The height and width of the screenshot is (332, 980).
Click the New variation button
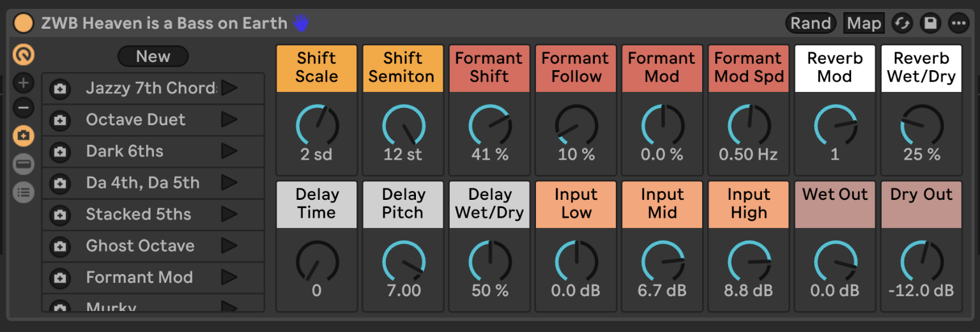click(x=153, y=56)
